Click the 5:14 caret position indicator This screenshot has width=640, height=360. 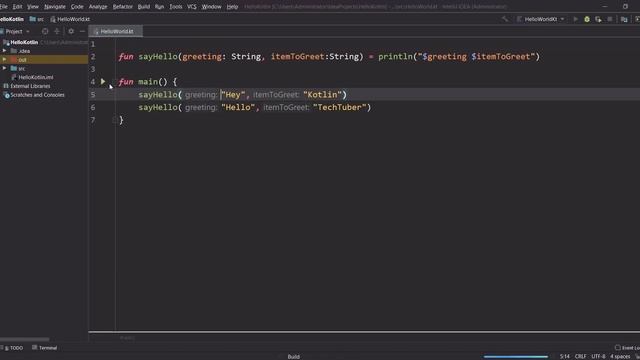tap(564, 357)
